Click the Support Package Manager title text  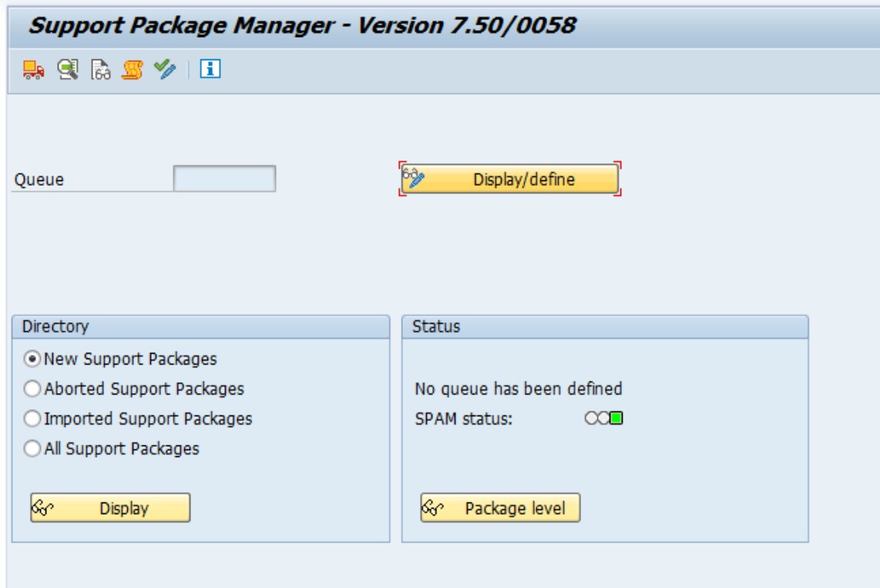(x=301, y=25)
